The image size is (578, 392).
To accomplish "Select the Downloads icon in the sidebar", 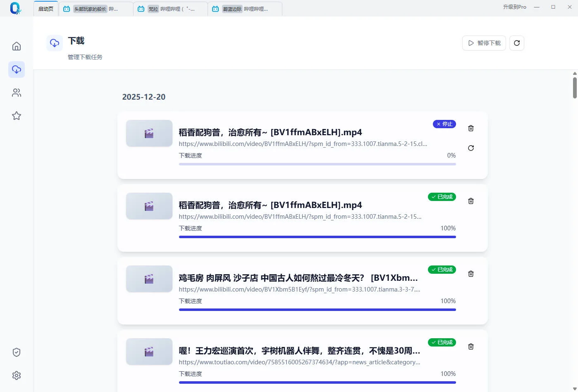I will [x=16, y=69].
